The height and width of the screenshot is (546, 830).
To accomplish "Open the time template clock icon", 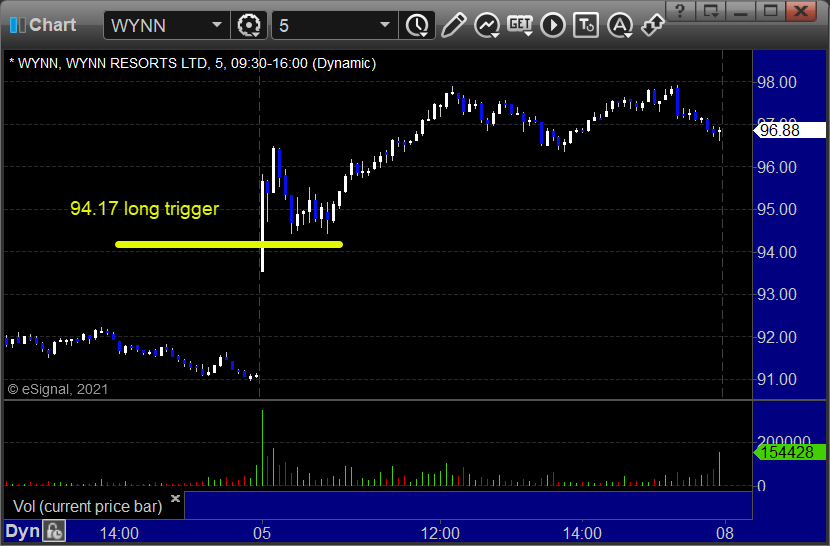I will coord(417,25).
